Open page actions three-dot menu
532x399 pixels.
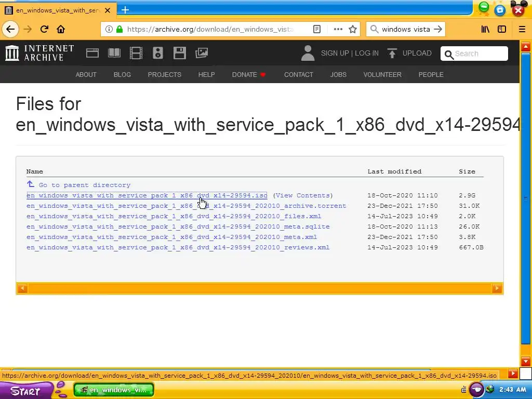click(338, 29)
